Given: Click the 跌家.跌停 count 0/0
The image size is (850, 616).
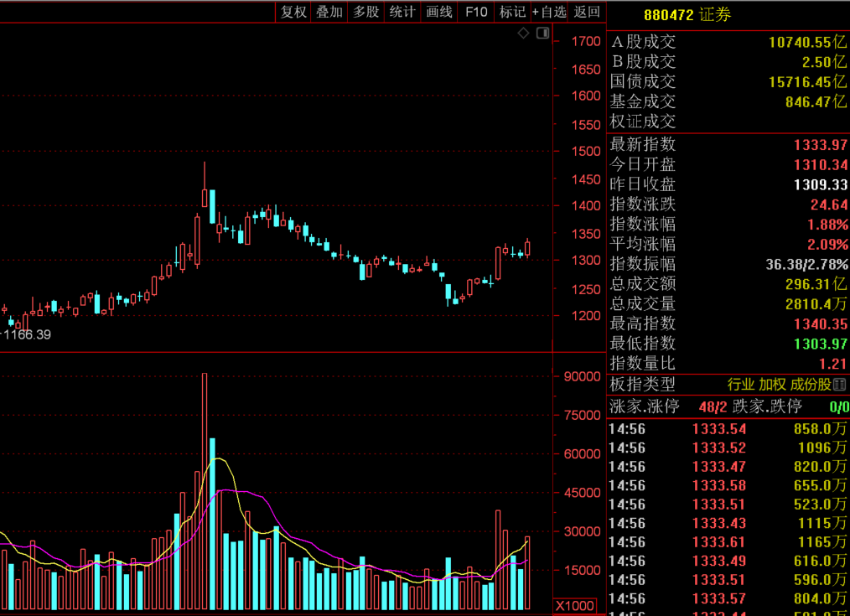Looking at the screenshot, I should tap(839, 406).
